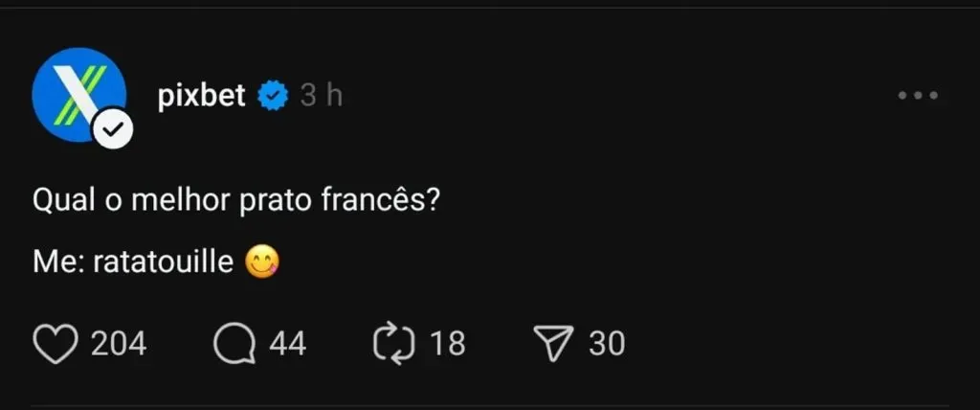Like the pixbet post with the heart icon
This screenshot has height=410, width=980.
(x=55, y=344)
